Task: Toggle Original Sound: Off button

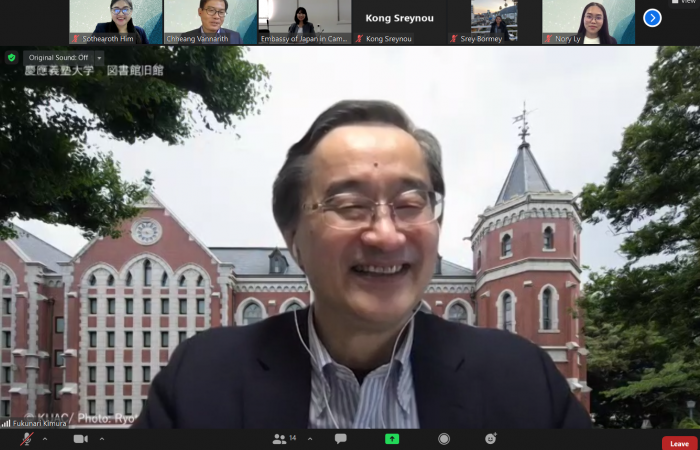Action: coord(55,58)
